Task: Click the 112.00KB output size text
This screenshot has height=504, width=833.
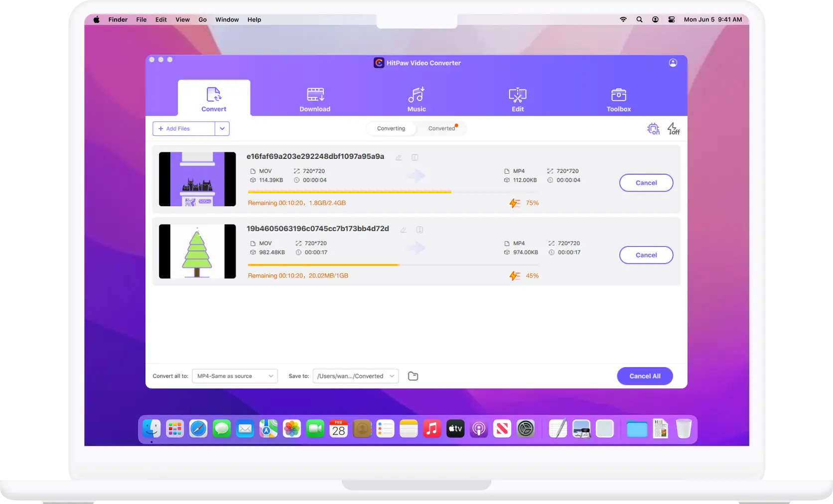Action: [525, 180]
